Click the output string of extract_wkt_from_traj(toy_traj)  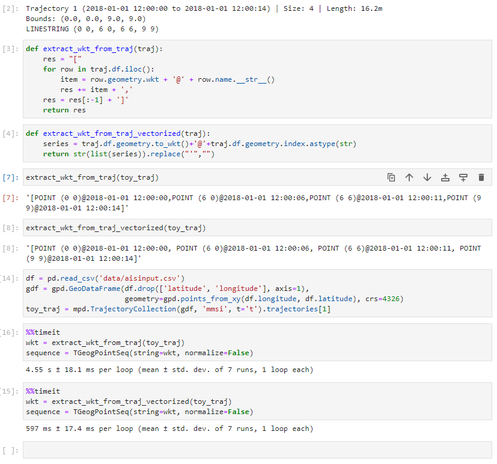(x=253, y=203)
